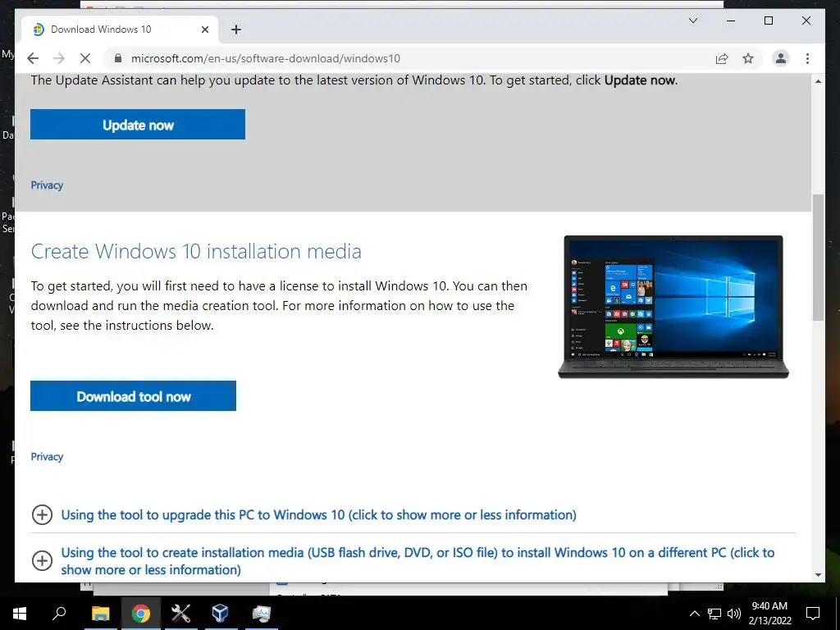Click the Download tool now button

(x=134, y=396)
